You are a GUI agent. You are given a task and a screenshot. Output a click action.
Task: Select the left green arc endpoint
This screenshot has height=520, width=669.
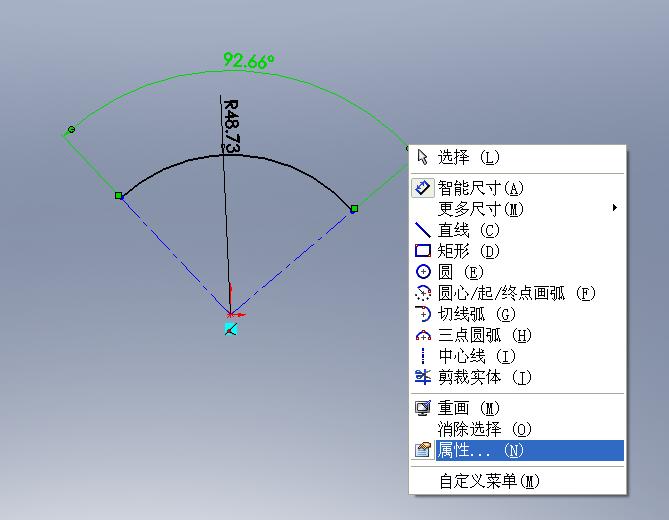[119, 195]
